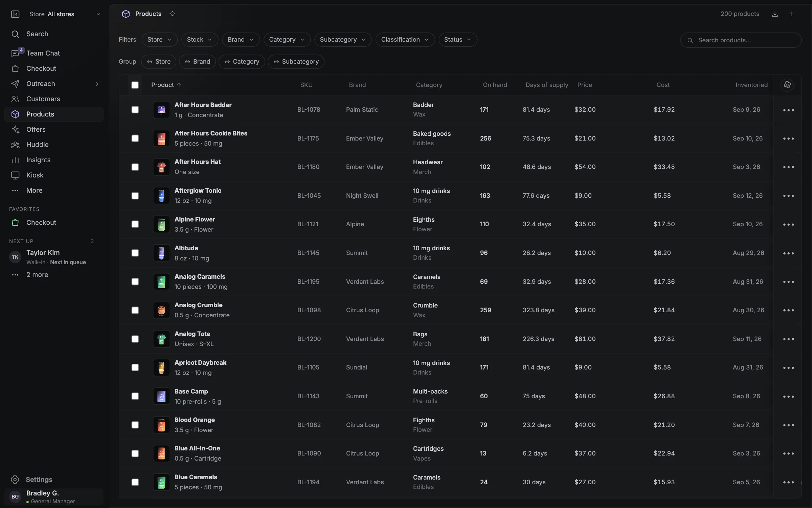Click the On hand column header

[495, 85]
